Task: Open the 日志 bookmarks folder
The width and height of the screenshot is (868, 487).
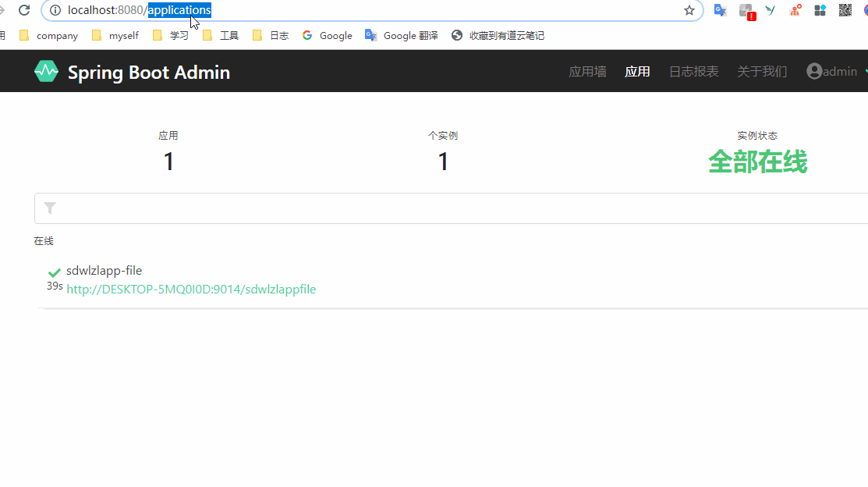Action: tap(270, 35)
